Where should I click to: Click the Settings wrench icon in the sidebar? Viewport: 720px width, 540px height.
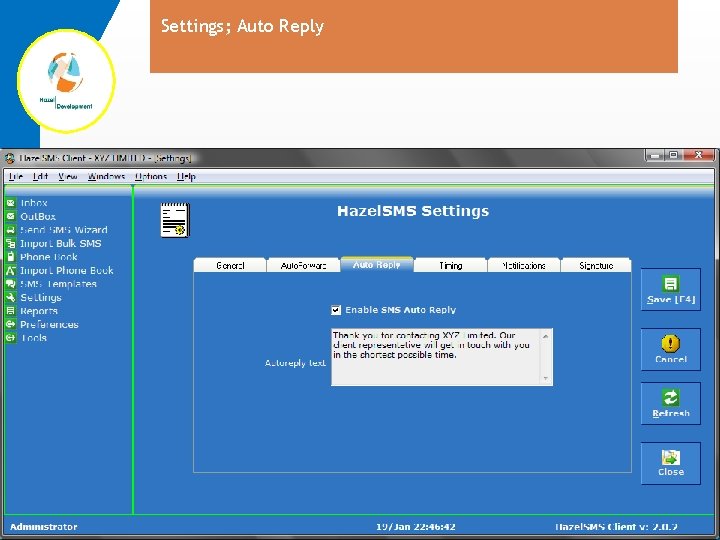pyautogui.click(x=11, y=298)
